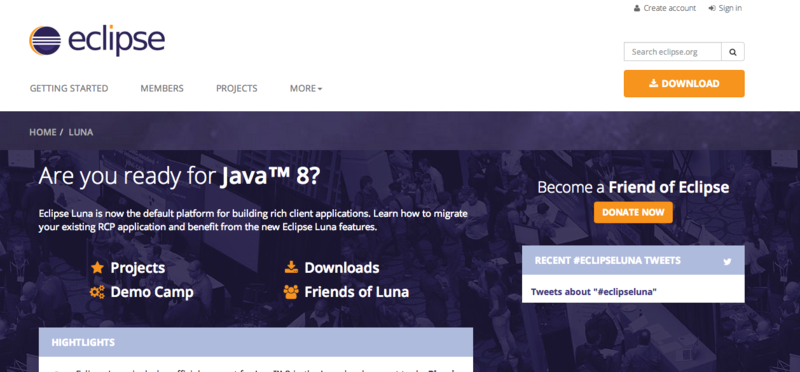Click the "Become a Friend of Eclipse" text
The height and width of the screenshot is (372, 800).
pyautogui.click(x=633, y=187)
